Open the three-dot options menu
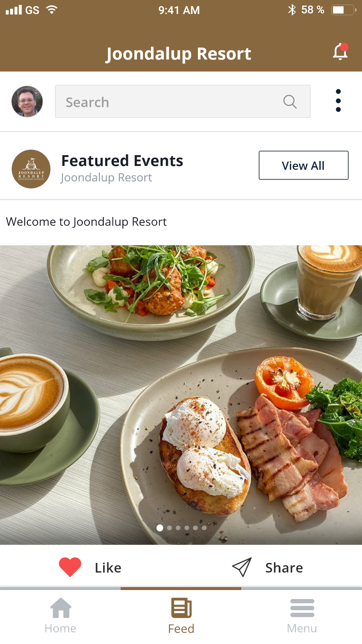This screenshot has width=362, height=644. (x=338, y=101)
